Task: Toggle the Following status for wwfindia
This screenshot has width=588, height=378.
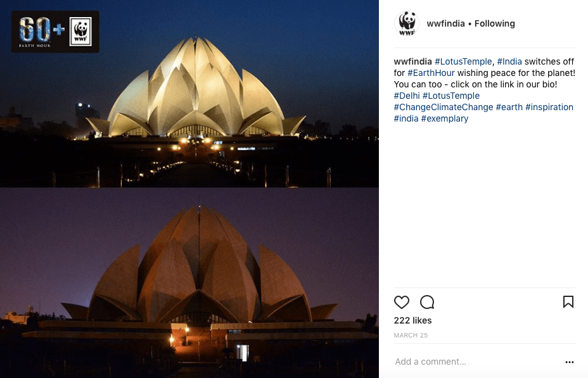Action: [x=494, y=23]
